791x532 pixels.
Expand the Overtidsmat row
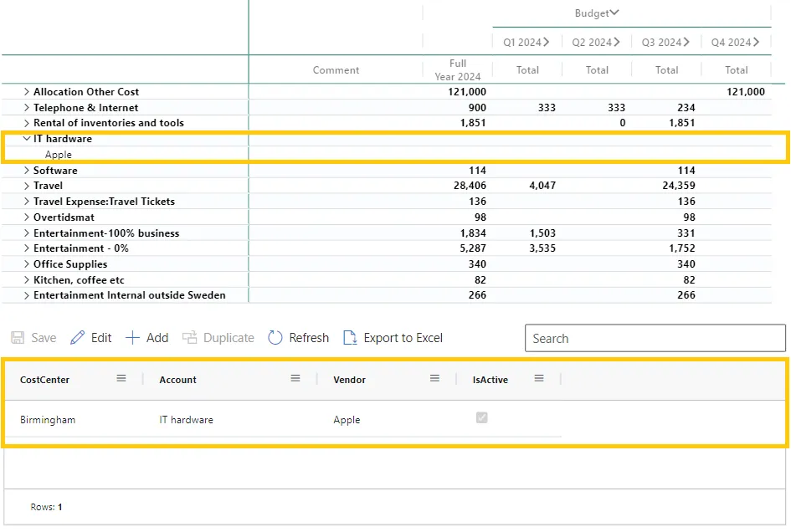(x=27, y=217)
